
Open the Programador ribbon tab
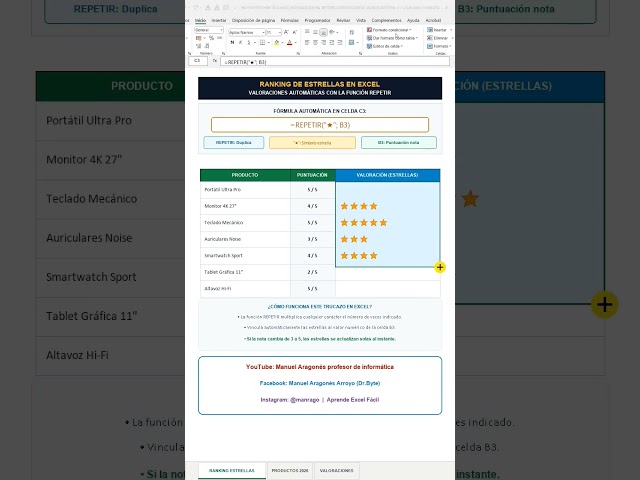pos(318,20)
